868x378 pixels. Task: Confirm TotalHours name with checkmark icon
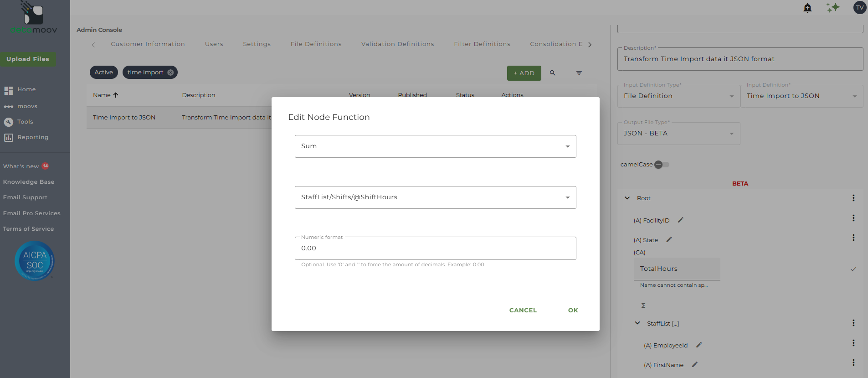[x=853, y=269]
